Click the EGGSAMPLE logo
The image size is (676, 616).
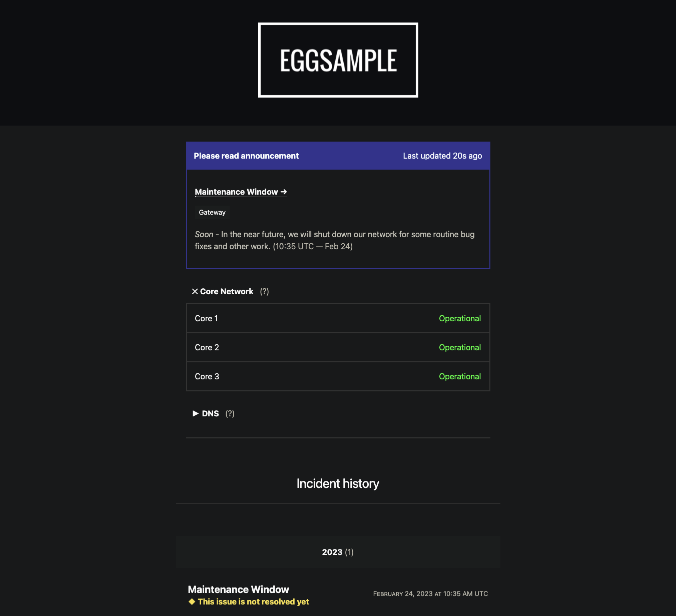click(338, 60)
